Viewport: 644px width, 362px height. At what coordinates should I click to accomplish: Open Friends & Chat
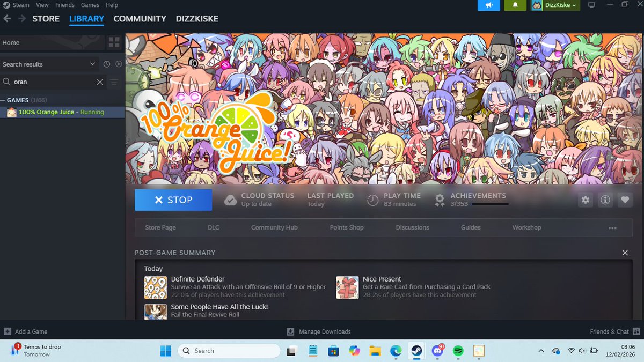tap(615, 331)
